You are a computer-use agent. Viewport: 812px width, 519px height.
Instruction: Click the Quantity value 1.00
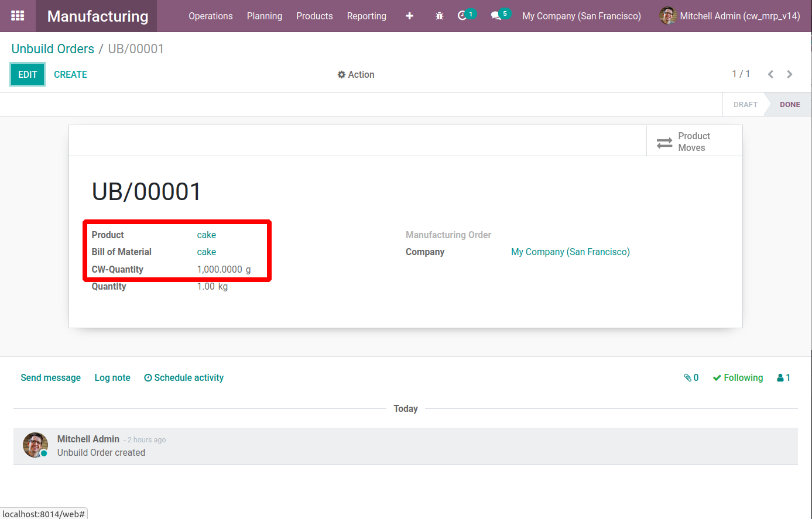pyautogui.click(x=206, y=287)
